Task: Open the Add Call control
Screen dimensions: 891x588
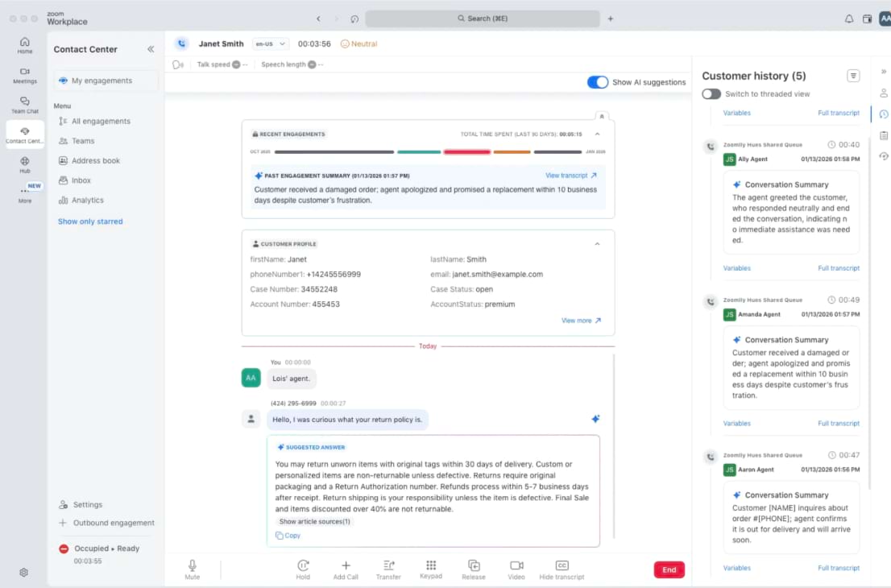Action: [x=346, y=568]
